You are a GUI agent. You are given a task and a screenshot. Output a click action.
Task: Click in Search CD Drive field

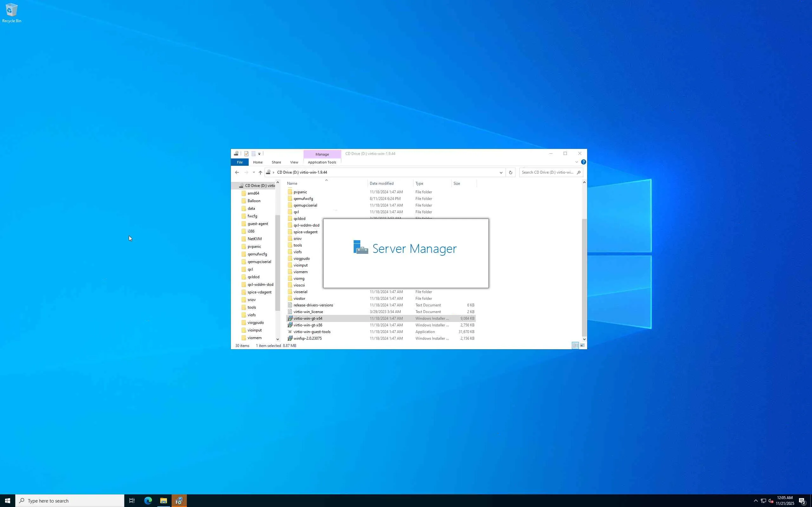click(547, 172)
